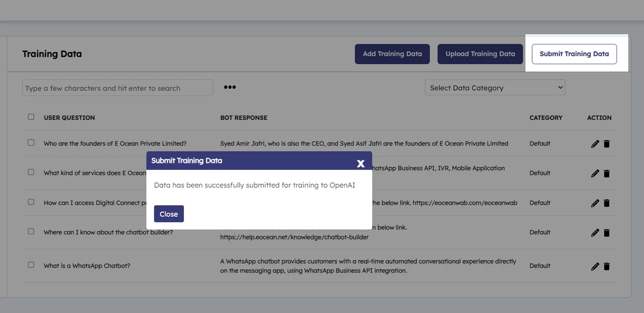Screen dimensions: 644x313
Task: Tick the chatbot builder question checkbox
Action: 31,232
